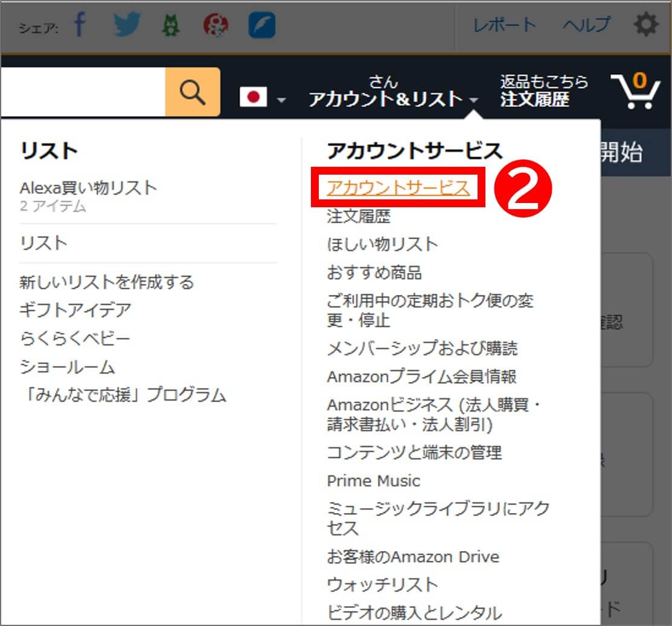Open Amazonプライム会員情報
The width and height of the screenshot is (672, 626).
coord(421,376)
